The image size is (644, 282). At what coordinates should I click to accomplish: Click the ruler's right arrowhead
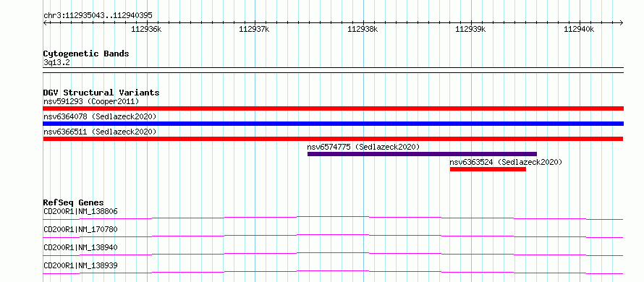coord(622,22)
